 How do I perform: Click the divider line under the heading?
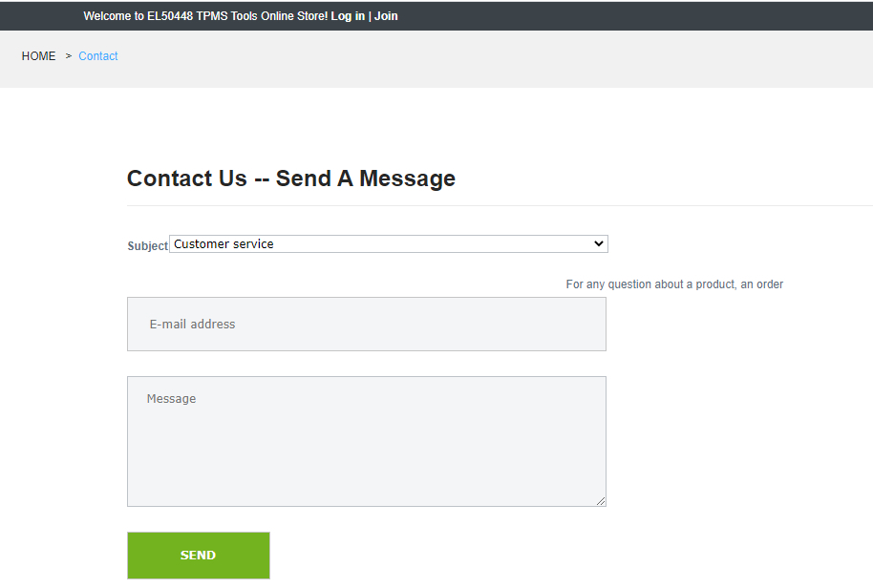pyautogui.click(x=497, y=205)
